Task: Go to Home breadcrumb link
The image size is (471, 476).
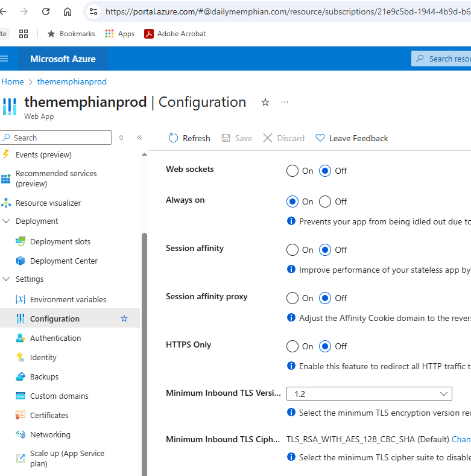Action: coord(13,81)
